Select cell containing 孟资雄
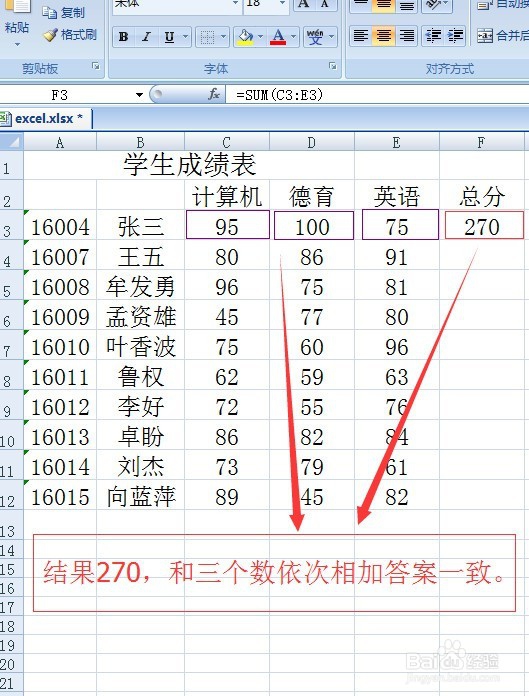 (x=140, y=316)
